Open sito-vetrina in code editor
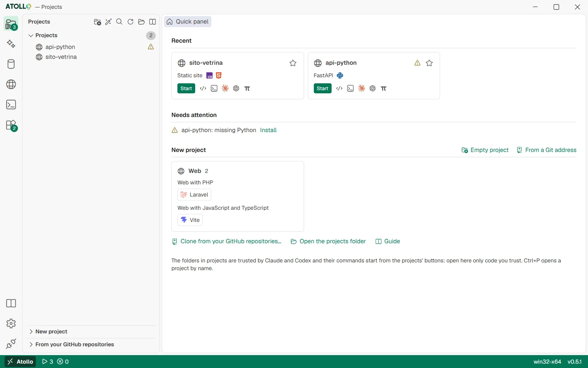This screenshot has height=368, width=588. pyautogui.click(x=203, y=88)
